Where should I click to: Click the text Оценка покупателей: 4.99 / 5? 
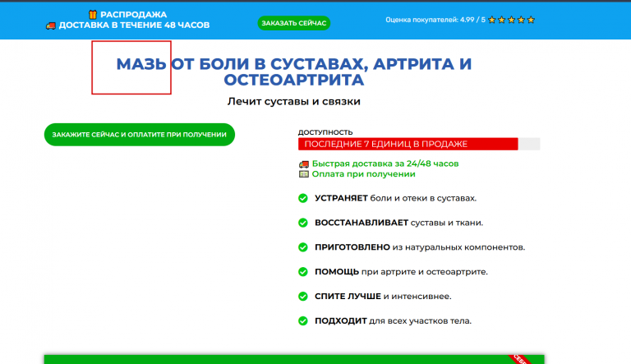pyautogui.click(x=435, y=20)
